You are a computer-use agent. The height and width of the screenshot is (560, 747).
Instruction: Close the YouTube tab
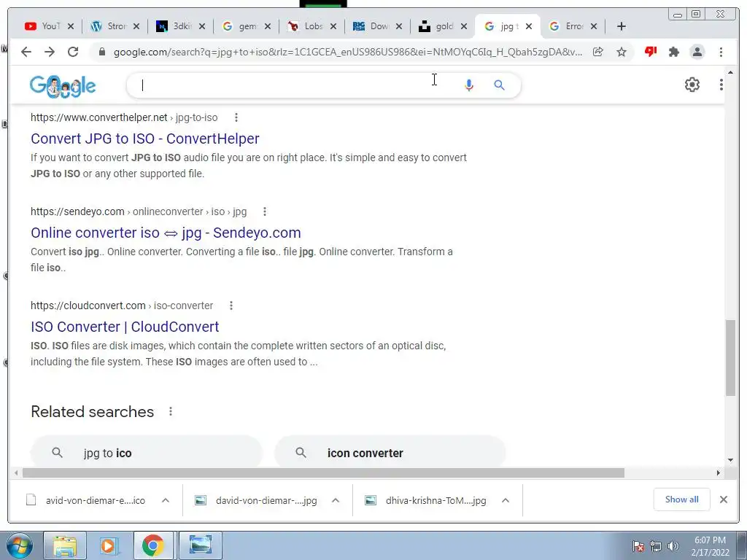tap(71, 26)
